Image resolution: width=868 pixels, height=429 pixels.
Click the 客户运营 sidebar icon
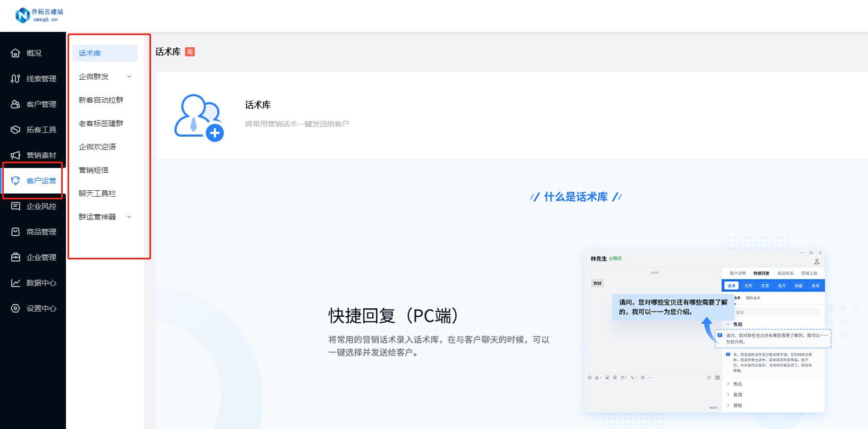(15, 181)
